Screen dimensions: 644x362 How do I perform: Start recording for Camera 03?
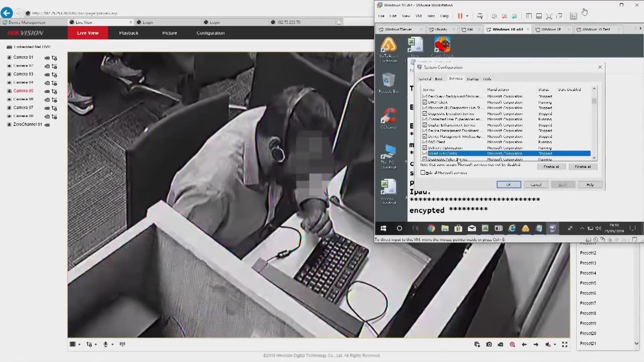click(47, 74)
